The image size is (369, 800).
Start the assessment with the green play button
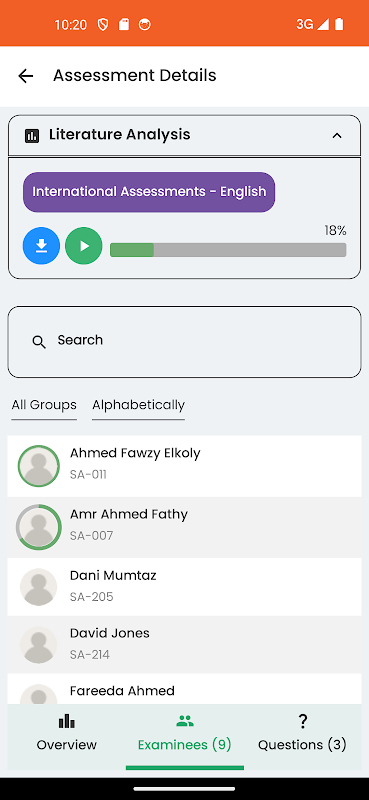click(x=84, y=246)
